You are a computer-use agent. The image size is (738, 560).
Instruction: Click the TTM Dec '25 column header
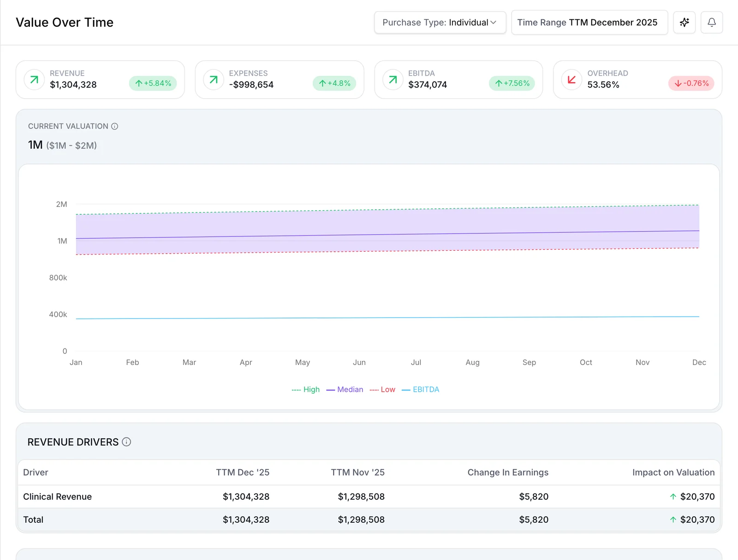[243, 472]
